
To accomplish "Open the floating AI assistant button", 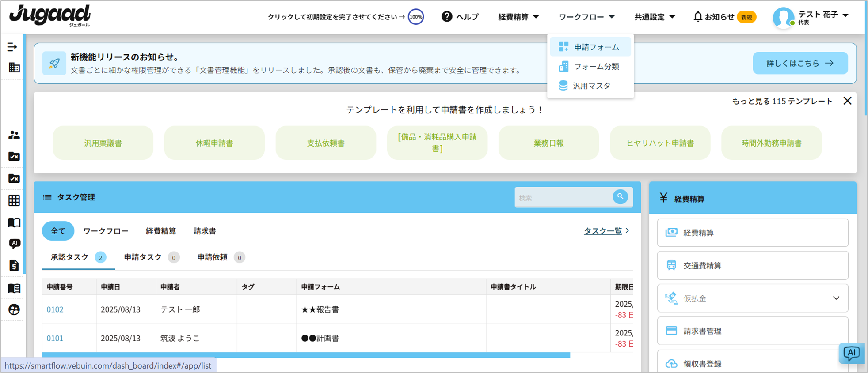I will (851, 353).
